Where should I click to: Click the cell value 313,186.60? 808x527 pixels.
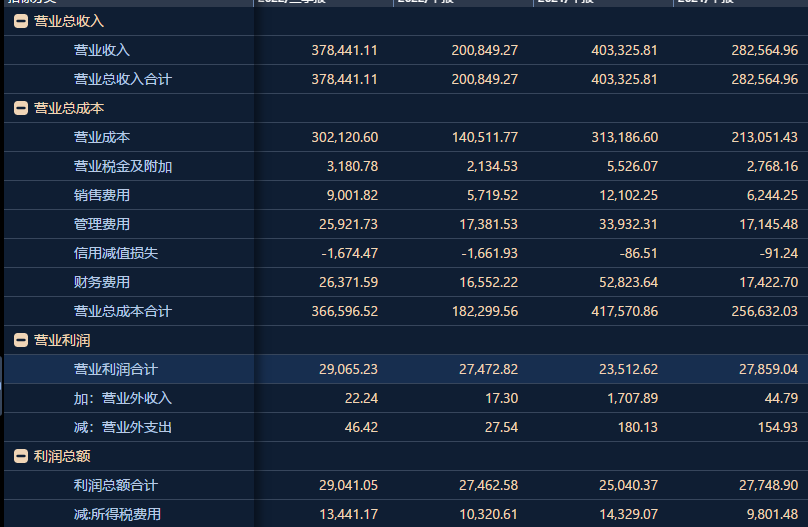tap(624, 137)
